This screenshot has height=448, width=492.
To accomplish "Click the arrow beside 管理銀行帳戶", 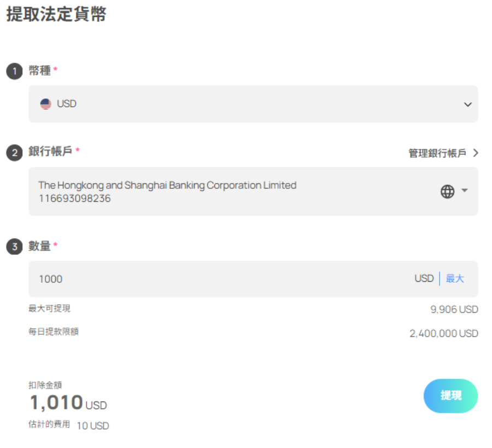I will tap(476, 153).
